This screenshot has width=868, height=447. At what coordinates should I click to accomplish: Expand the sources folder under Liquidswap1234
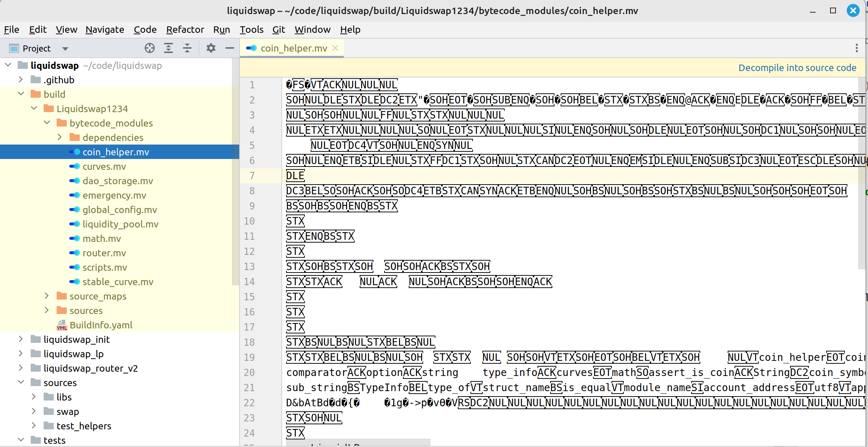point(47,310)
